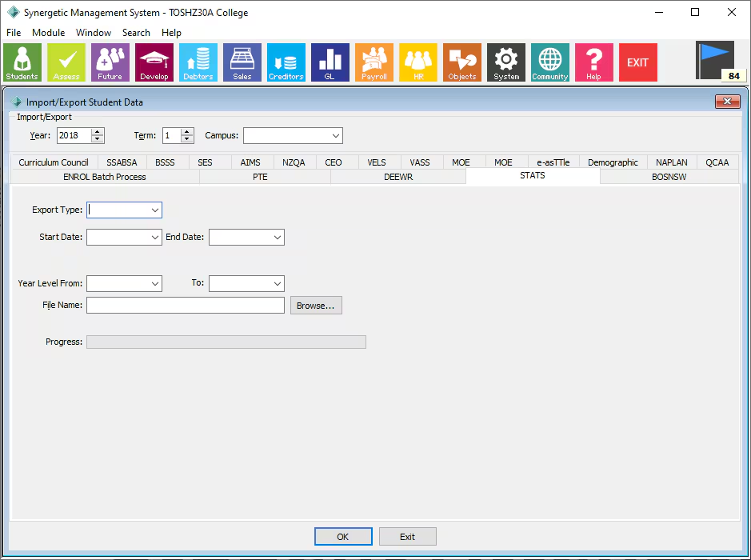Open the Start Date dropdown
The width and height of the screenshot is (751, 560).
tap(154, 237)
